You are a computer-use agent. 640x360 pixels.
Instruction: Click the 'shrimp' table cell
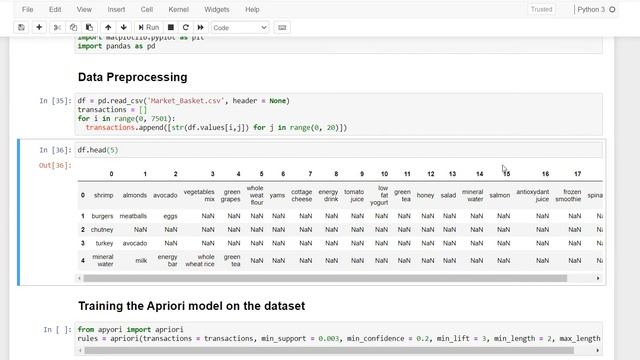(103, 195)
